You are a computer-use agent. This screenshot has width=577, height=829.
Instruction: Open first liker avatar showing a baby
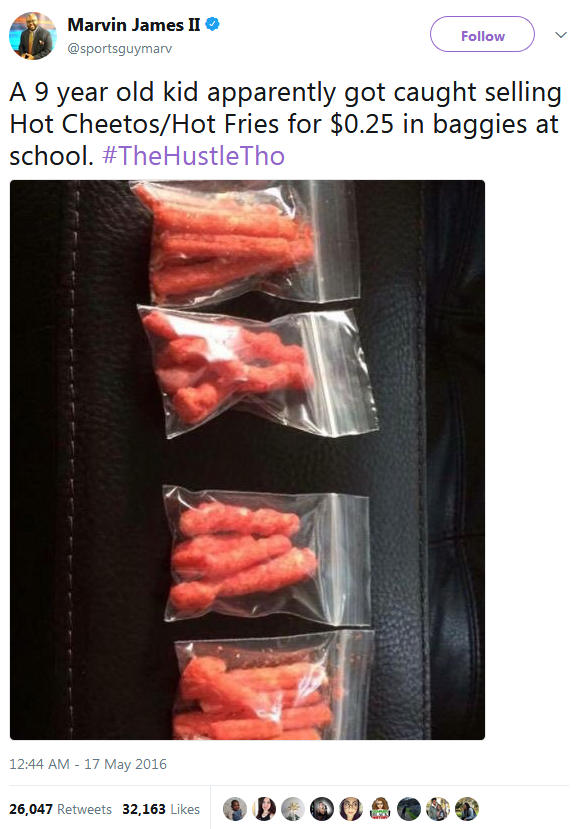[235, 809]
